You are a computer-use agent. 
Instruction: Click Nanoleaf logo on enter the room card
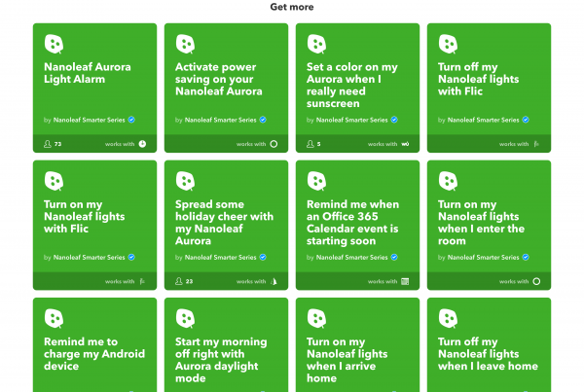449,181
